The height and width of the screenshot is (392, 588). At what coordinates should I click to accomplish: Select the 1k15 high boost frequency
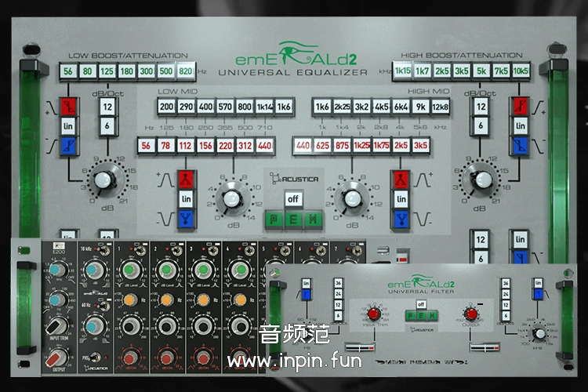pyautogui.click(x=403, y=71)
